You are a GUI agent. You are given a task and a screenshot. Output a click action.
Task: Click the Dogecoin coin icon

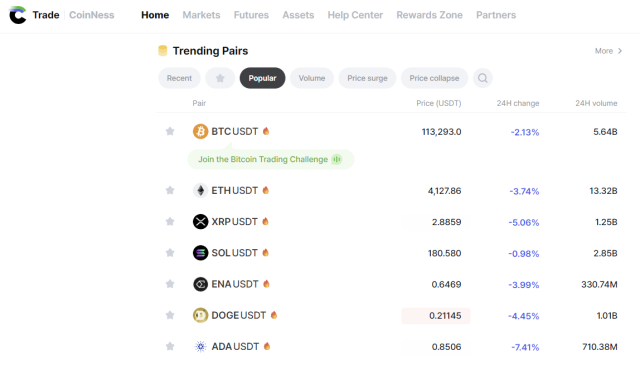click(200, 315)
